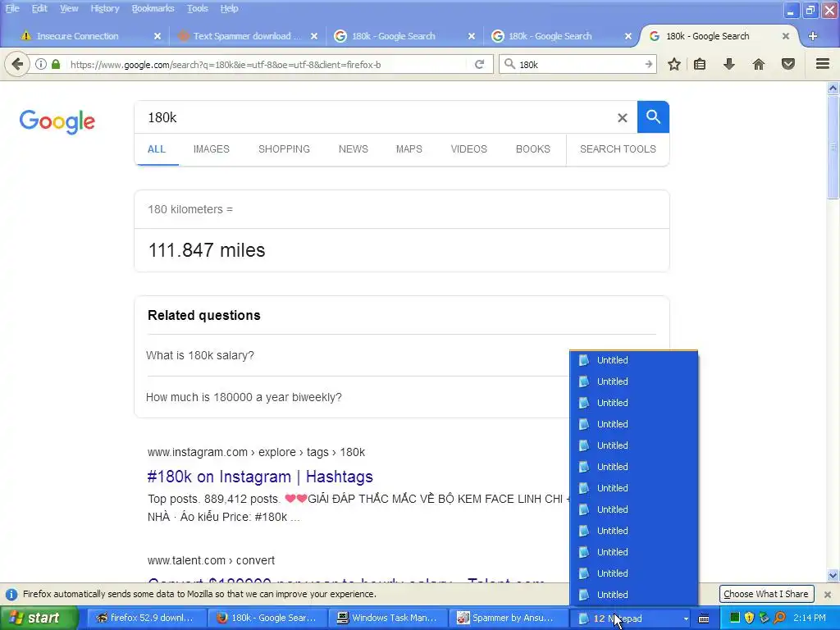Click Choose What I Share button

766,594
